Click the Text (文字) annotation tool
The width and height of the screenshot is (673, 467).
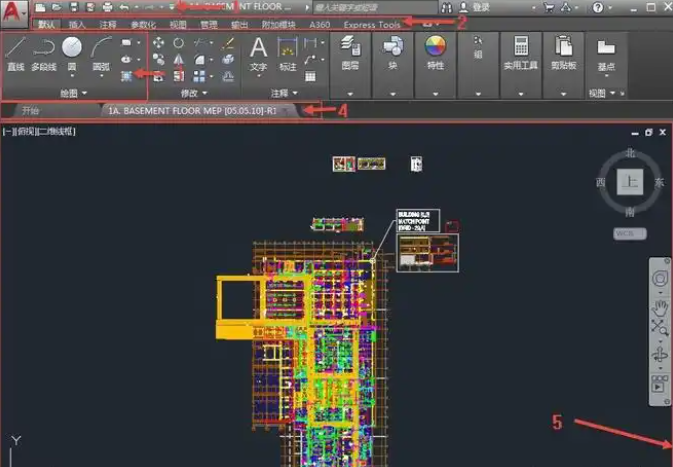coord(258,50)
